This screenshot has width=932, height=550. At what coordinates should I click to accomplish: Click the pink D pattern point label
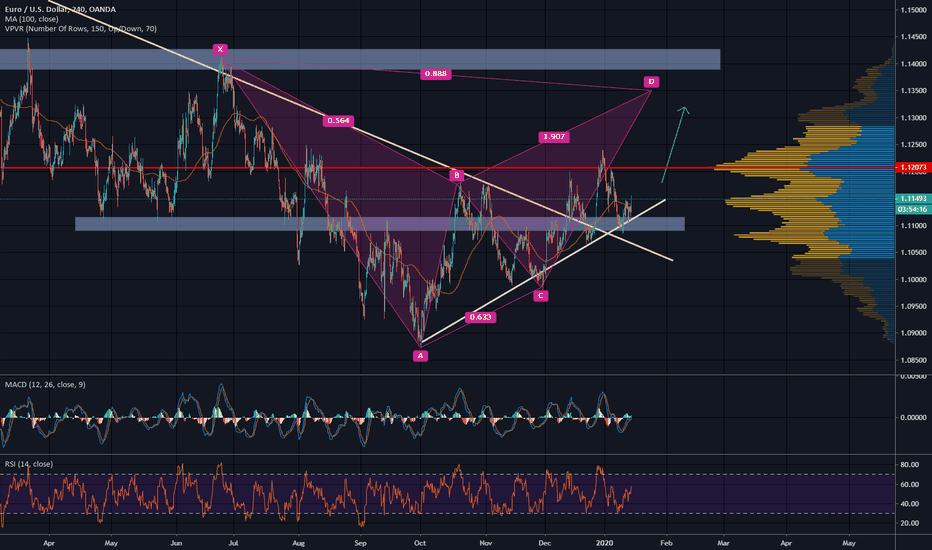pyautogui.click(x=651, y=81)
